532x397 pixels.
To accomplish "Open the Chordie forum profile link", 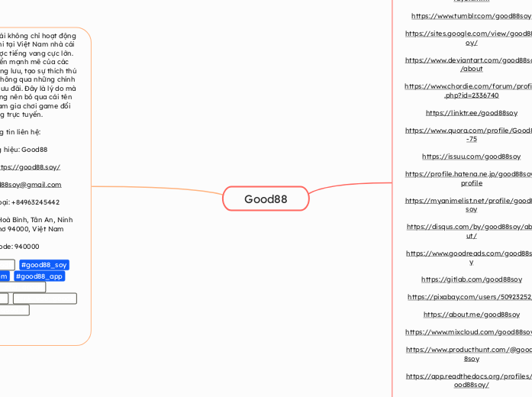I will 468,91.
